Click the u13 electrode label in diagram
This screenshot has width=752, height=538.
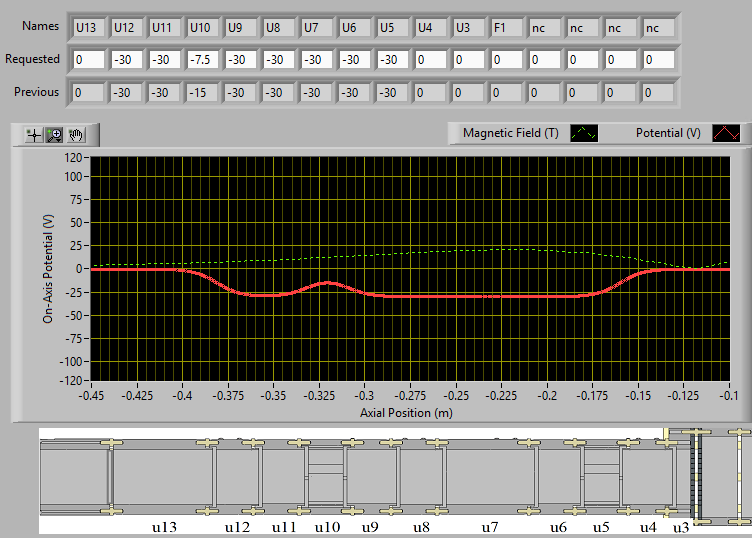tap(164, 527)
